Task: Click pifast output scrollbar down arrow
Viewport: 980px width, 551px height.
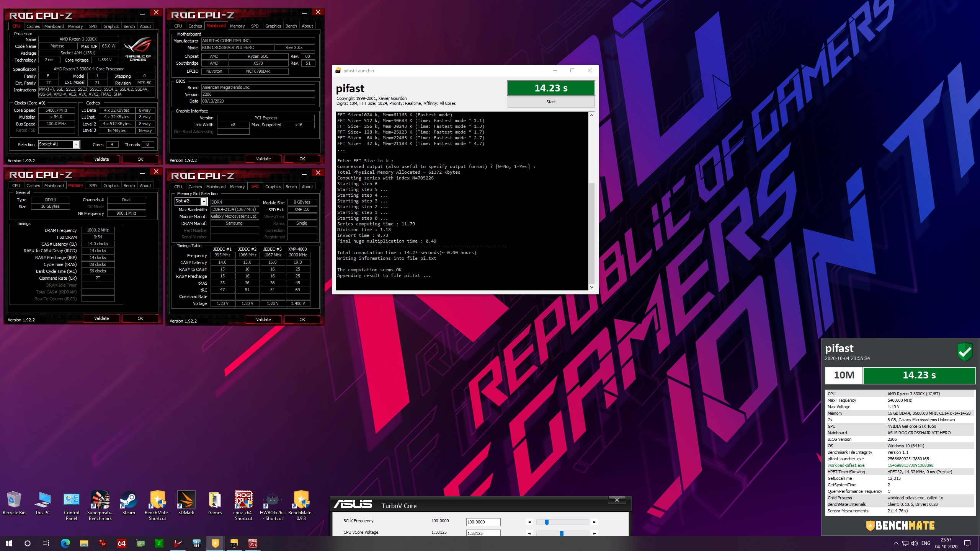Action: point(591,287)
